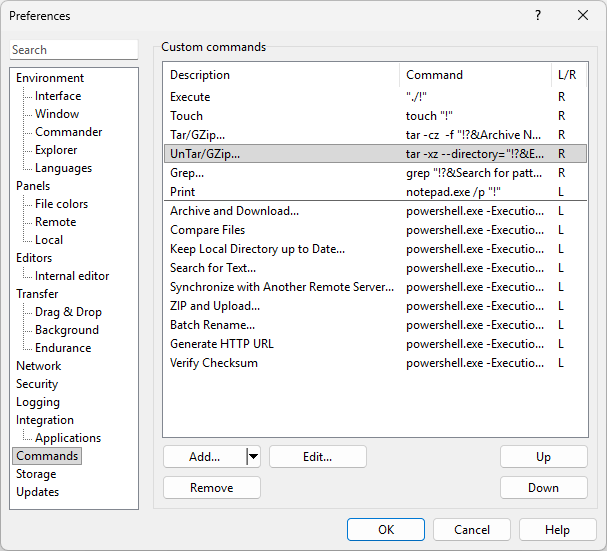Sort by the Description column header

pos(280,75)
